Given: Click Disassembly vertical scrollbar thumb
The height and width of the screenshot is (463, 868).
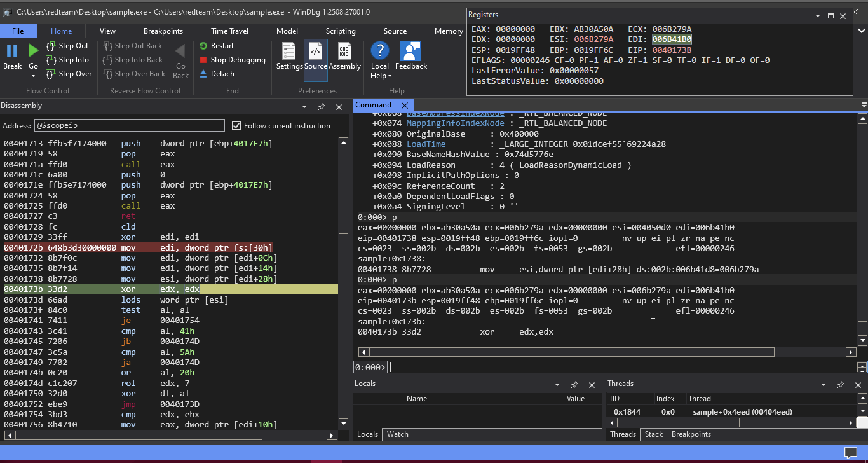Looking at the screenshot, I should pos(343,280).
